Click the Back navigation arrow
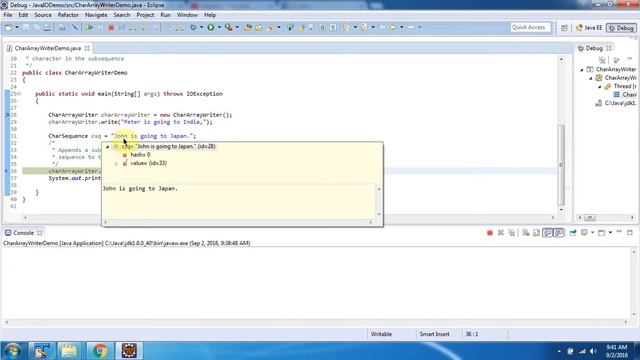640x360 pixels. coord(393,27)
